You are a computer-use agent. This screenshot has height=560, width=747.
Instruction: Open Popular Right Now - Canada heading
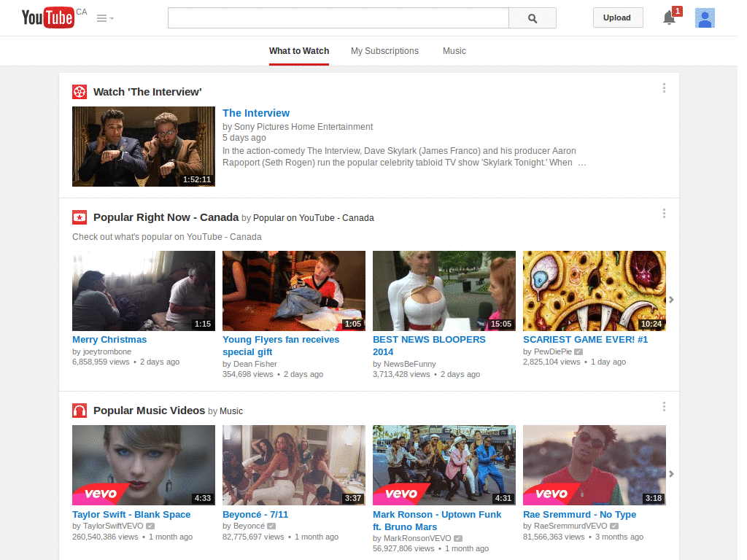166,217
